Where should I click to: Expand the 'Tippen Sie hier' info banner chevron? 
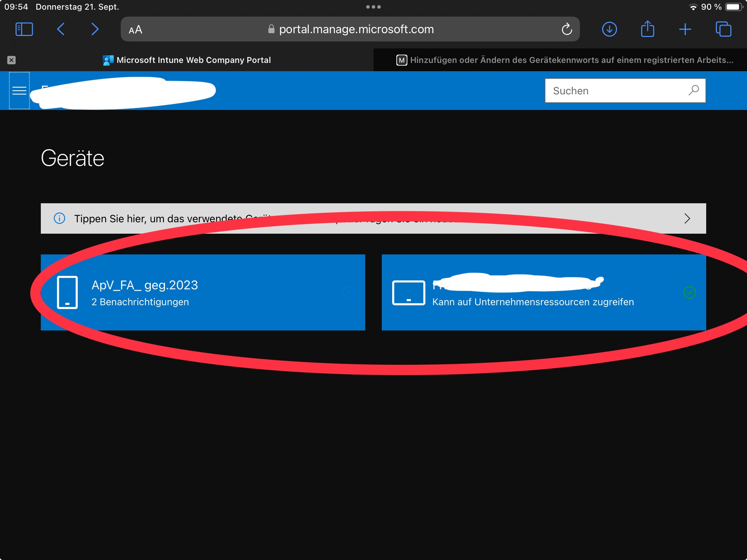[687, 218]
